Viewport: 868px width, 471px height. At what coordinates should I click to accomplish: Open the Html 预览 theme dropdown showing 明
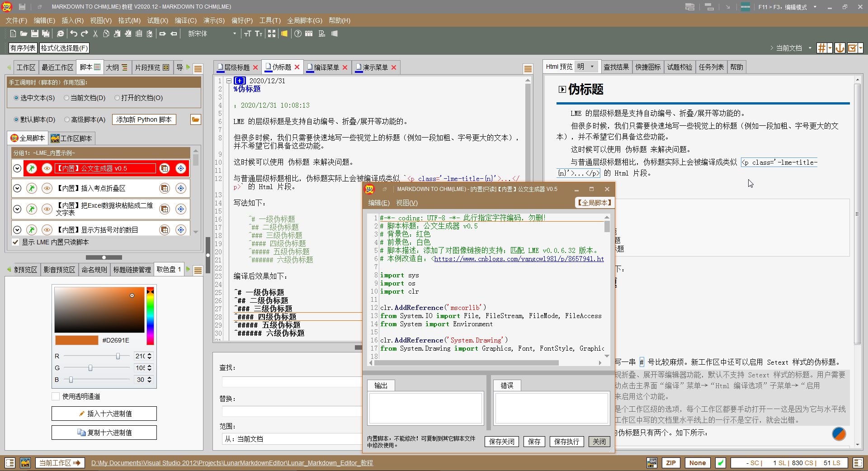(592, 67)
